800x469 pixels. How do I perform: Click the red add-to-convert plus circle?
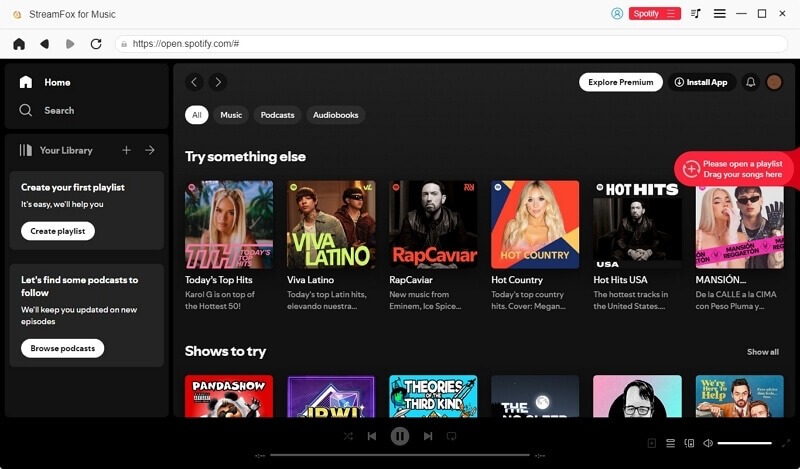point(690,169)
